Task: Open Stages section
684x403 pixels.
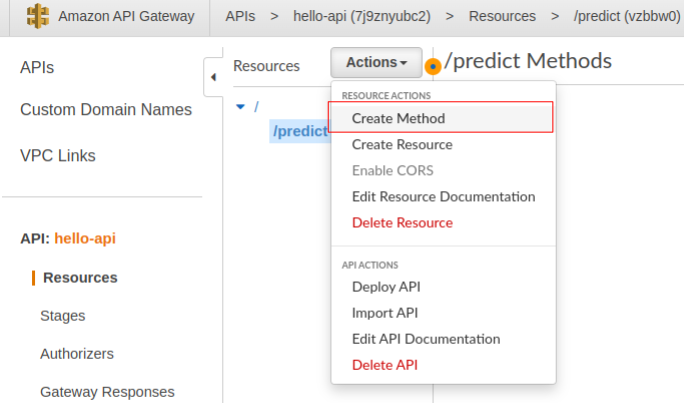Action: tap(63, 316)
